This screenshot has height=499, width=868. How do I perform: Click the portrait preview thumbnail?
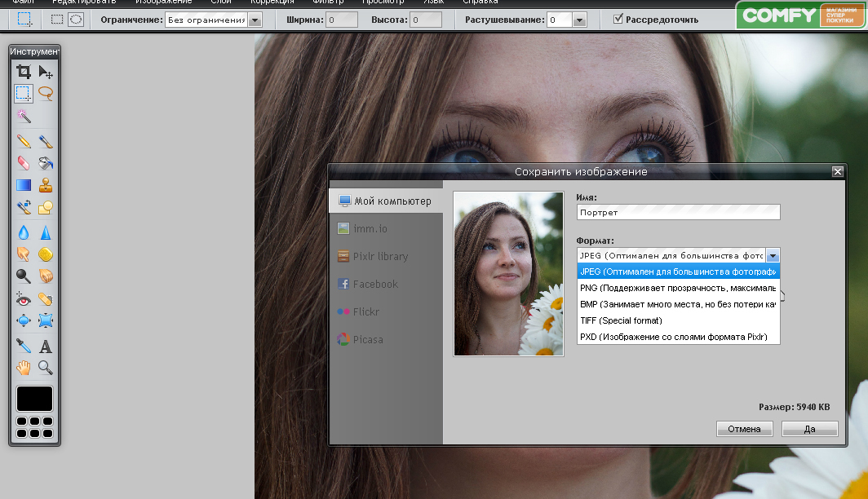pos(508,274)
